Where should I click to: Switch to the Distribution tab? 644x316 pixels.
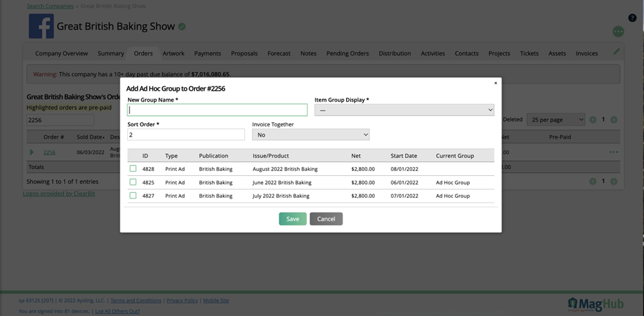(395, 54)
